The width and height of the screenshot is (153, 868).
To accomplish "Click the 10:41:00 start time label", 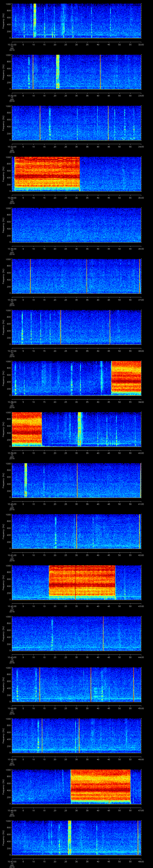I will [12, 555].
